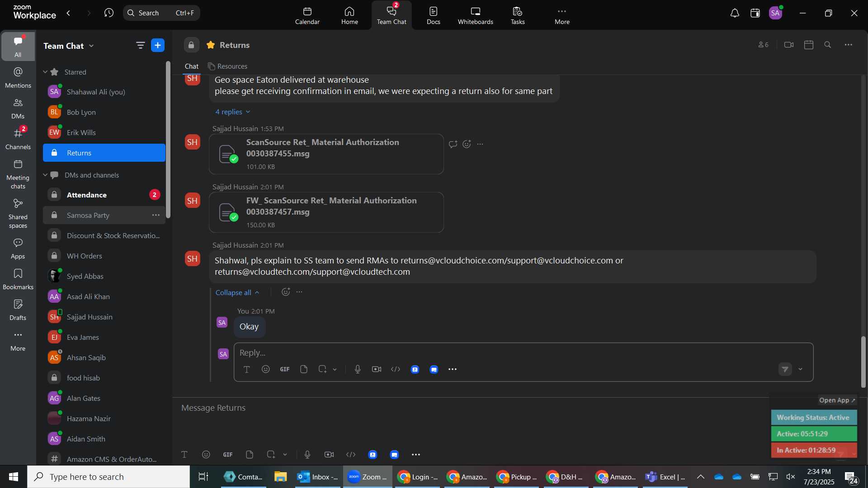Expand the 4 replies thread
Screen dimensions: 868x488
click(x=232, y=112)
